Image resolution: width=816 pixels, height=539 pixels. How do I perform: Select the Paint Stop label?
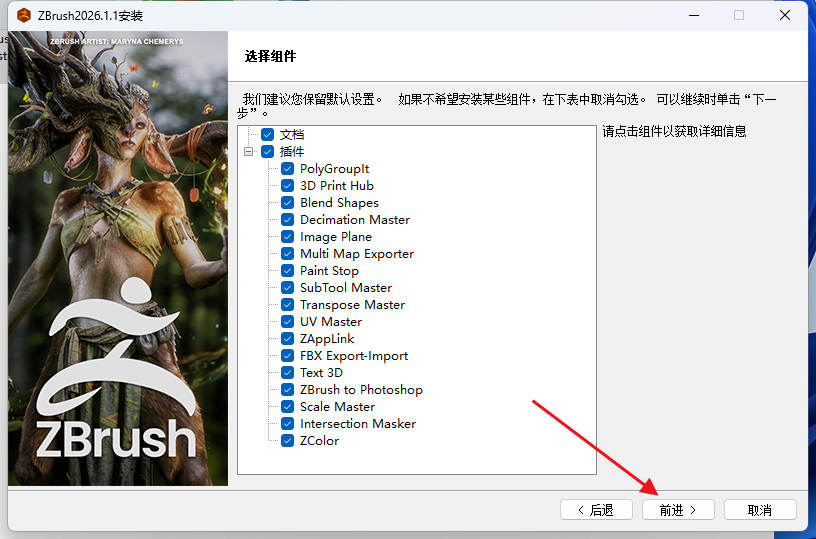pos(329,271)
